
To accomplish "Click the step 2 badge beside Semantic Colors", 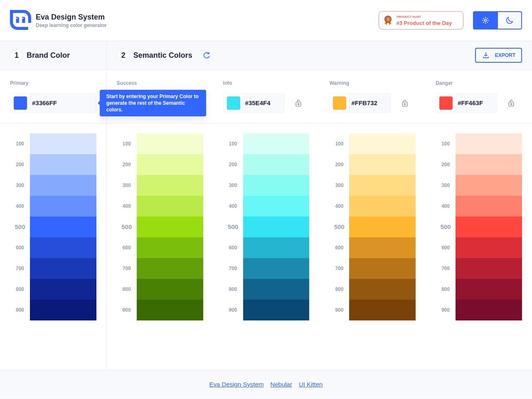I will coord(123,55).
